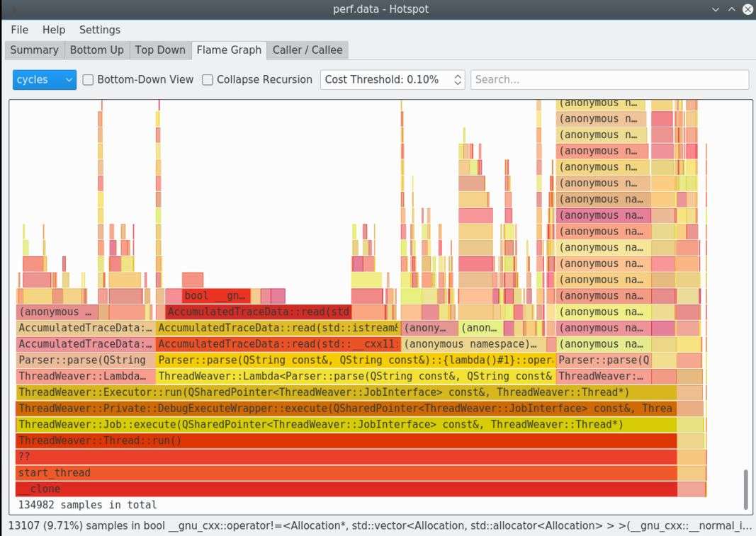Switch to the Bottom Up tab
Viewport: 756px width, 536px height.
pyautogui.click(x=96, y=50)
